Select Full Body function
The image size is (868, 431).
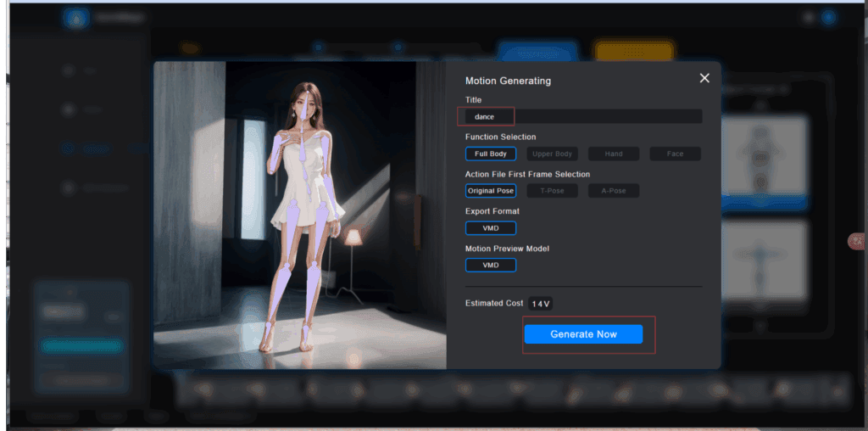pos(491,154)
